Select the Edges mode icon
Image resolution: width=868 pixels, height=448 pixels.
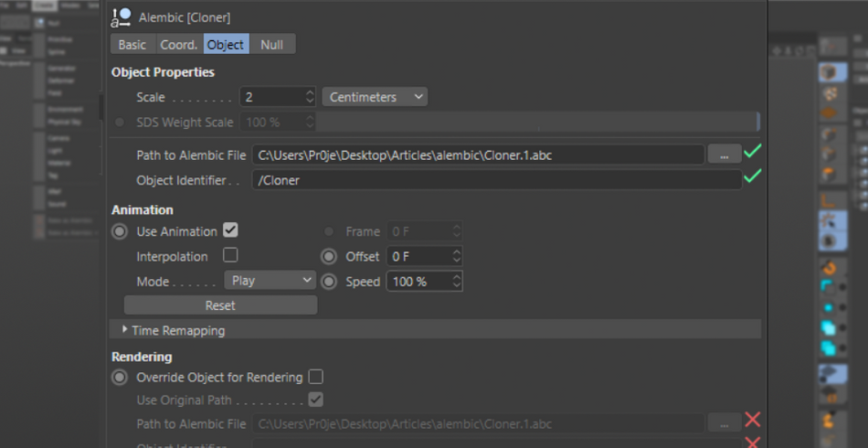tap(829, 155)
